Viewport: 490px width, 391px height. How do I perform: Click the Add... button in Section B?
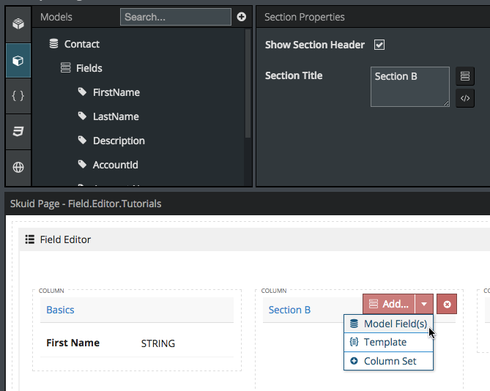click(x=389, y=304)
